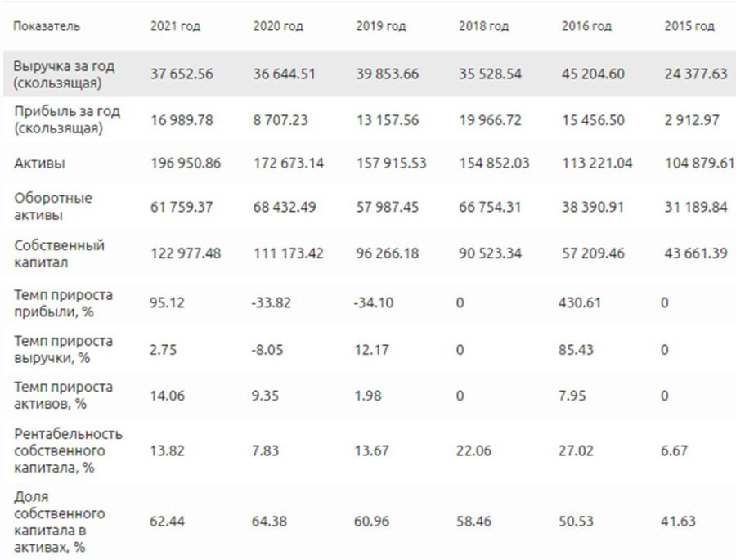Select the "Собственный капитал" row label
This screenshot has height=560, width=736.
(x=59, y=253)
